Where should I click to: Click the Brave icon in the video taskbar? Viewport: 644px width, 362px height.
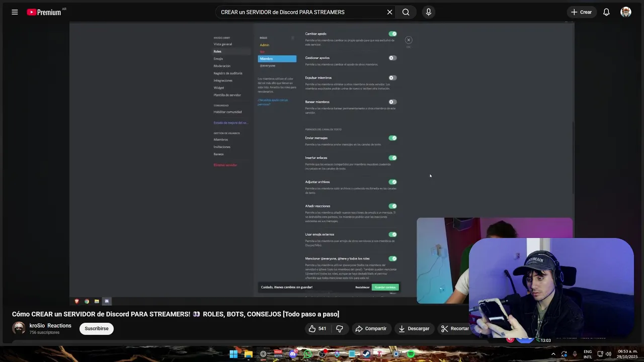(x=77, y=301)
